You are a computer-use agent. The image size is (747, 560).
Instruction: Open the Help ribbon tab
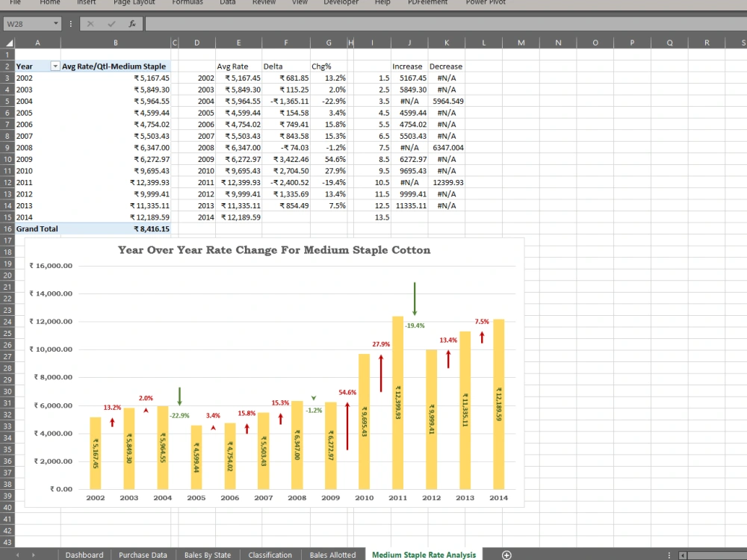pos(382,2)
